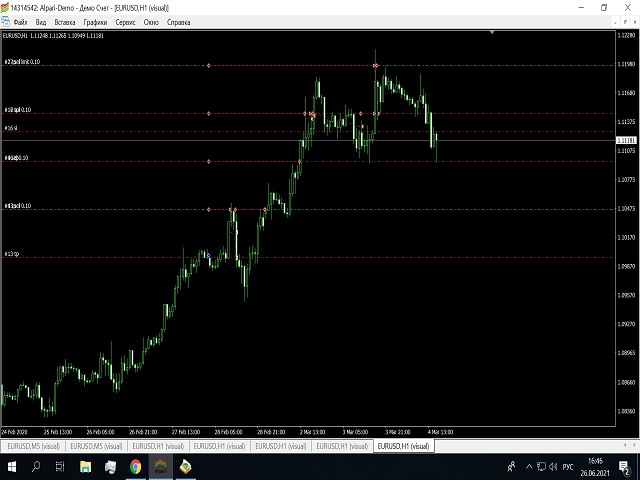Select the active EURUSD,H1 (visual) chart tab

tap(404, 446)
